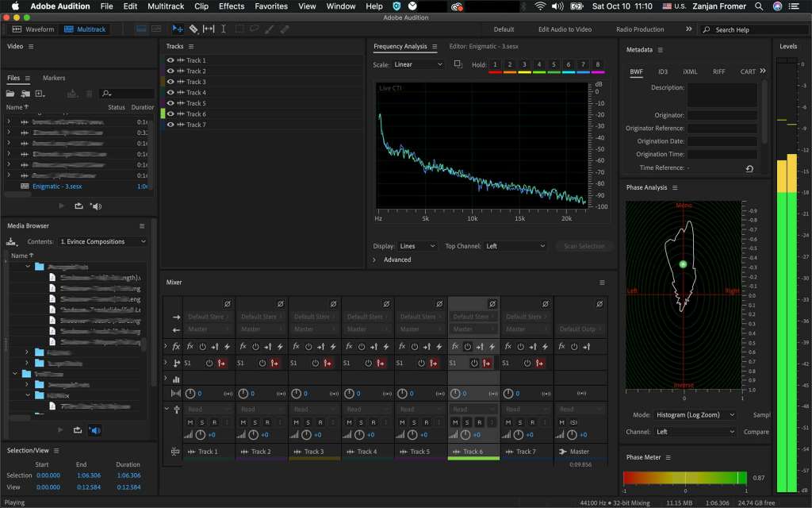Screen dimensions: 812x508
Task: Show more workspaces with the double-arrow
Action: pyautogui.click(x=689, y=29)
